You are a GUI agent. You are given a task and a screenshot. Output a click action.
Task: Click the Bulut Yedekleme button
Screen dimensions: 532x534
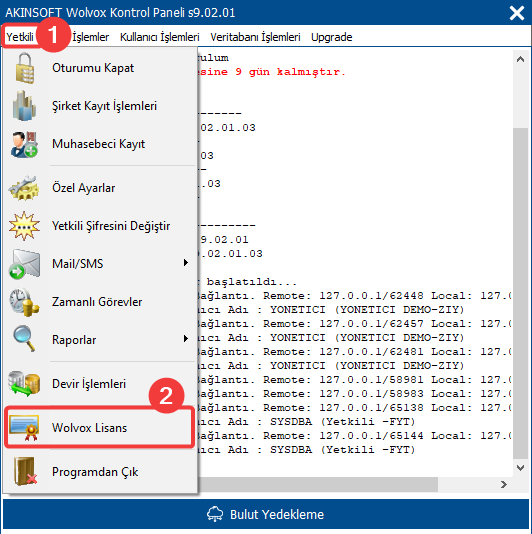pos(266,514)
